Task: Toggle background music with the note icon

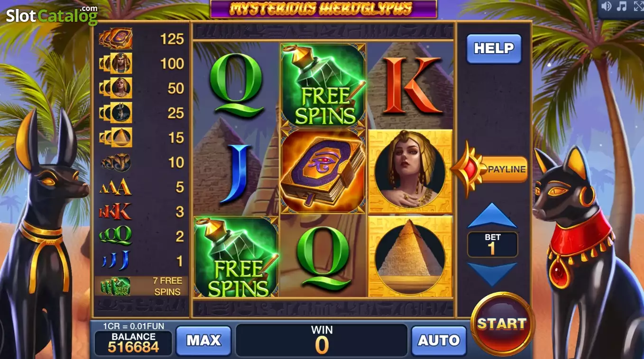Action: point(622,6)
